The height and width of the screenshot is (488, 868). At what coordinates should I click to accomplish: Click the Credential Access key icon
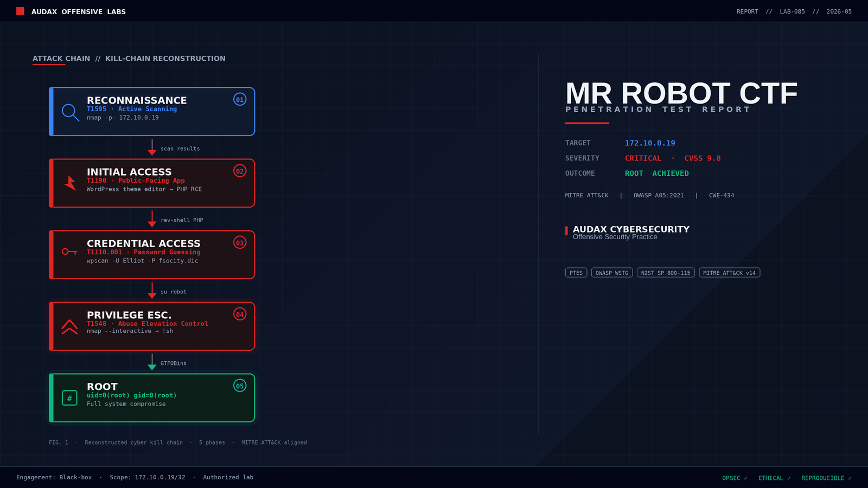click(x=69, y=252)
